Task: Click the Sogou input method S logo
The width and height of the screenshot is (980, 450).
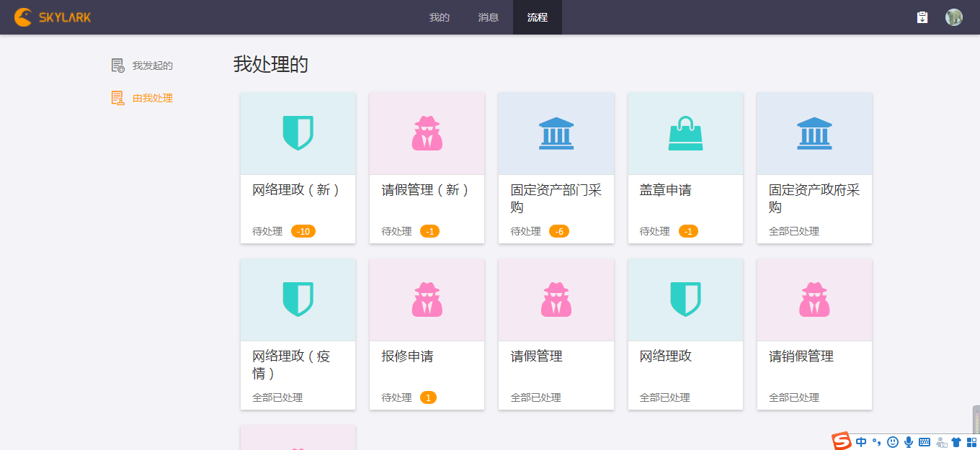Action: coord(842,441)
